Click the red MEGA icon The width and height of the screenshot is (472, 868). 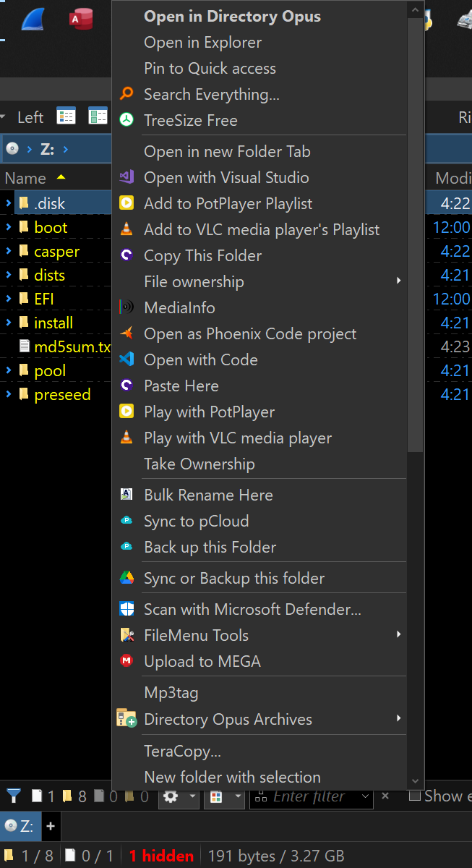pos(126,661)
